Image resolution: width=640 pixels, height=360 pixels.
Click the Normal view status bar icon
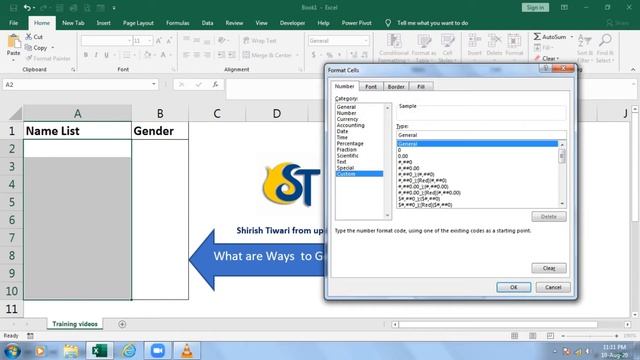click(x=515, y=336)
